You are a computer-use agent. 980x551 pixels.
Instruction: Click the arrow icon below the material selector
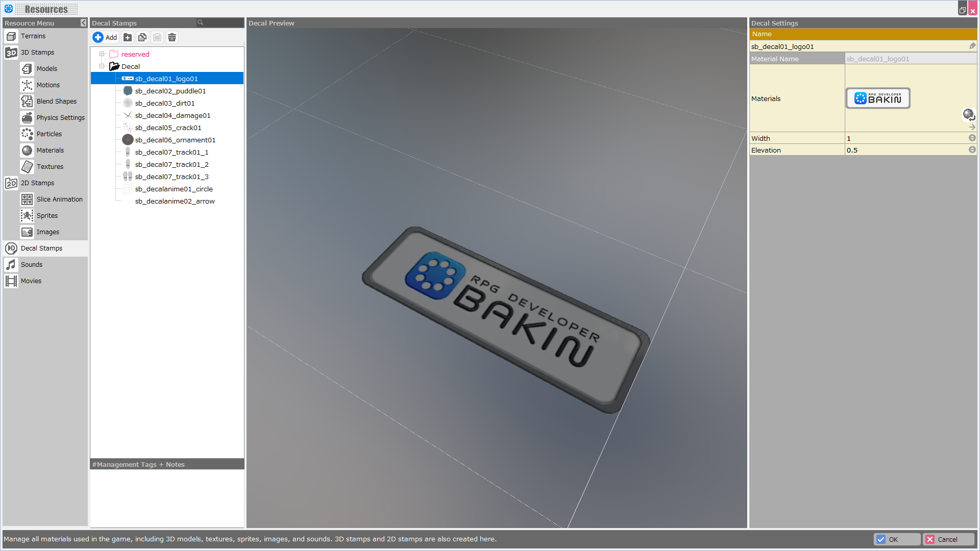click(x=972, y=127)
